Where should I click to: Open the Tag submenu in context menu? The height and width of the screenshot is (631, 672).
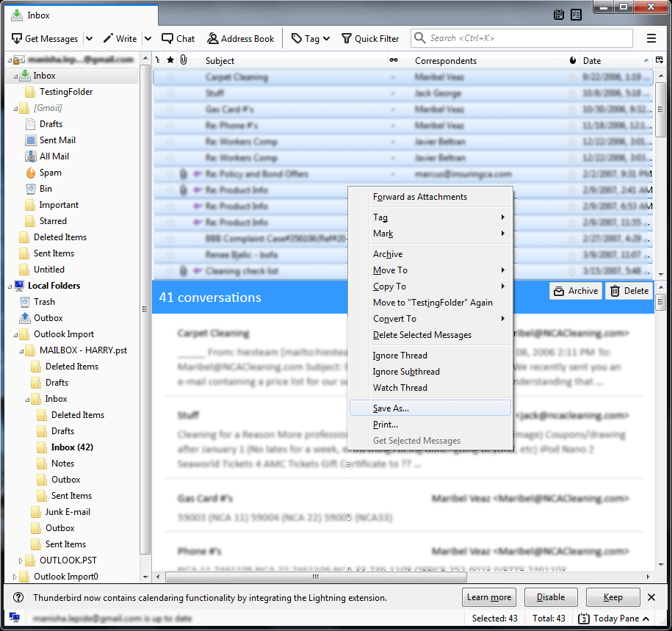tap(430, 217)
